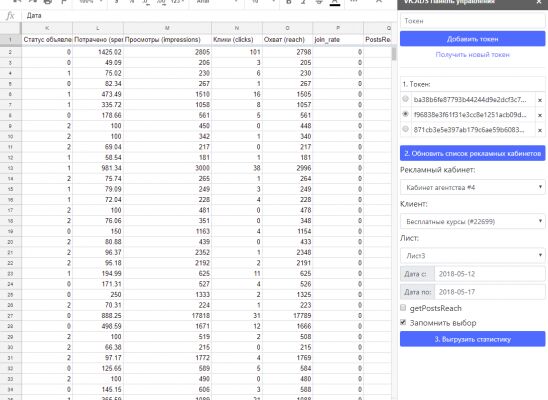The height and width of the screenshot is (400, 548).
Task: Click the cell with value 194.99
Action: point(98,274)
